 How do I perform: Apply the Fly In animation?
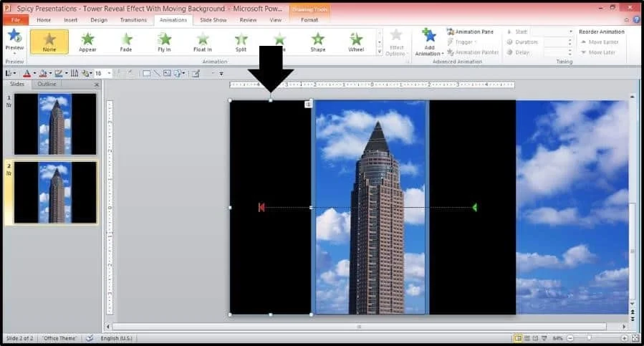point(164,42)
